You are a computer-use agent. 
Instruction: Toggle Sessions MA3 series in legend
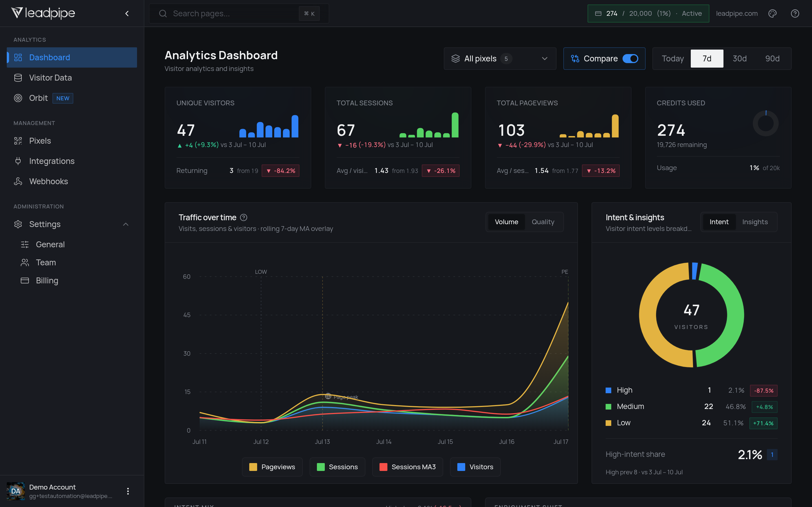[407, 467]
